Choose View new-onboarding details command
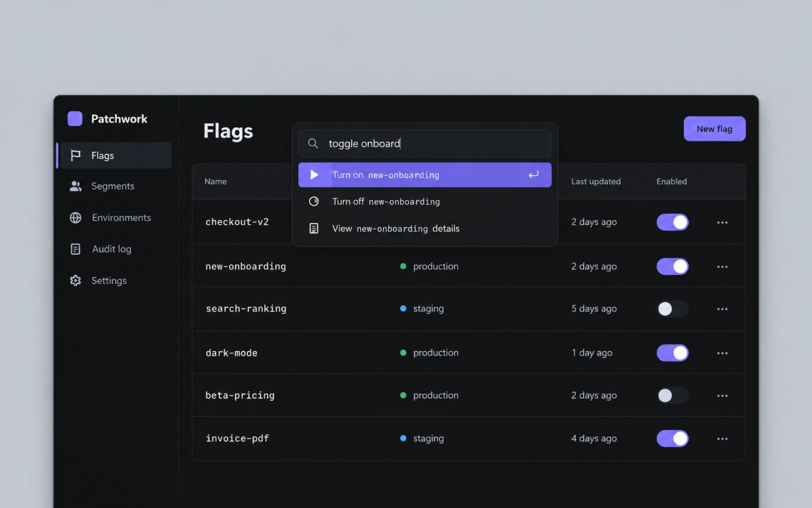The width and height of the screenshot is (812, 508). click(x=425, y=228)
